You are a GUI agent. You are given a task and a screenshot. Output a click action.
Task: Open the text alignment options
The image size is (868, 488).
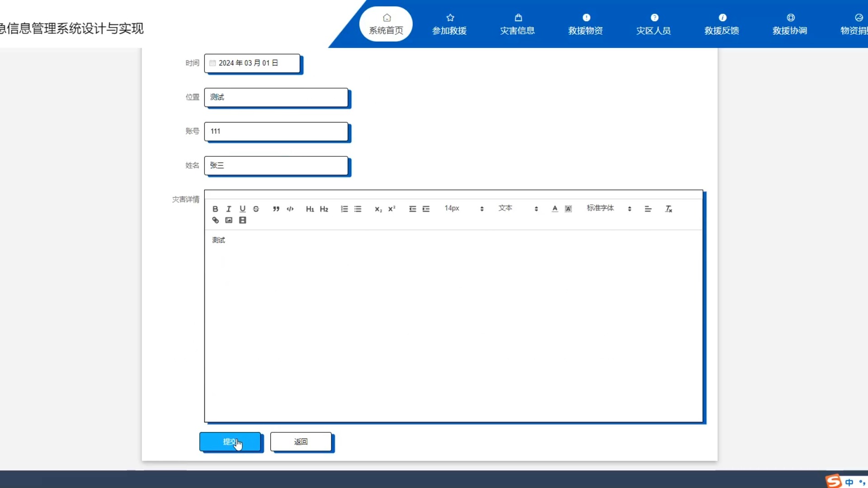tap(648, 209)
